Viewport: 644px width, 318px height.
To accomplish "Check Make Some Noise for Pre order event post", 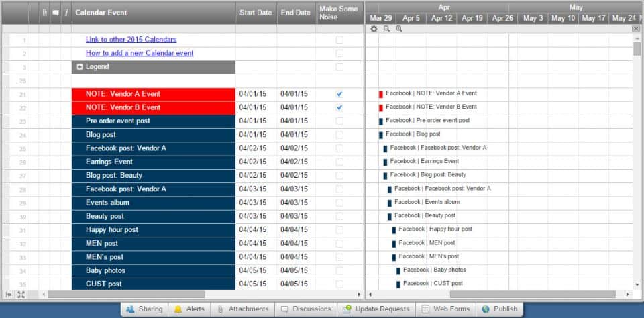I will [x=339, y=121].
